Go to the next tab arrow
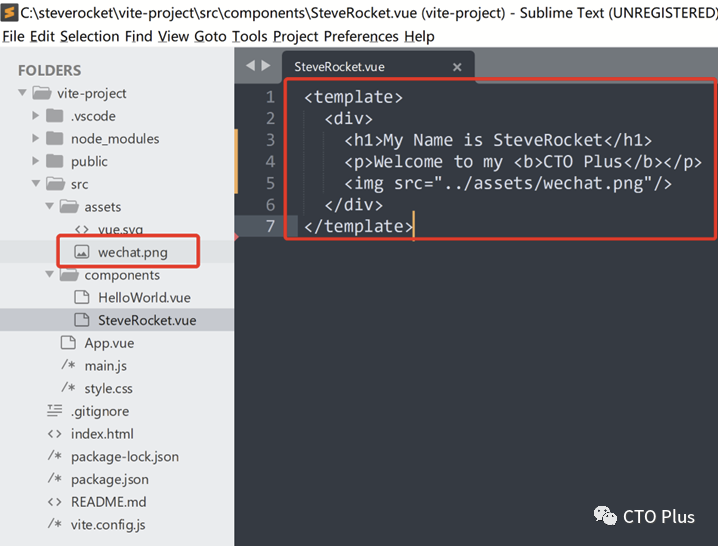 tap(266, 66)
